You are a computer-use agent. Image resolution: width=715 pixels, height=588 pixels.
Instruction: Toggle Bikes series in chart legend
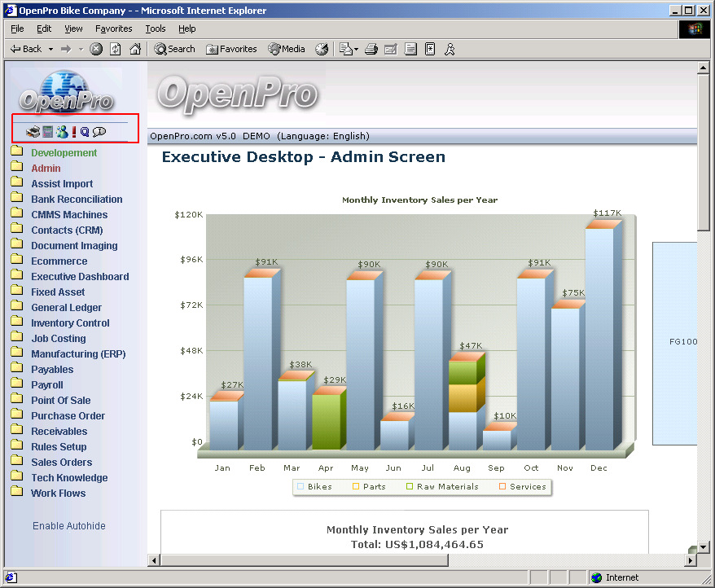315,487
